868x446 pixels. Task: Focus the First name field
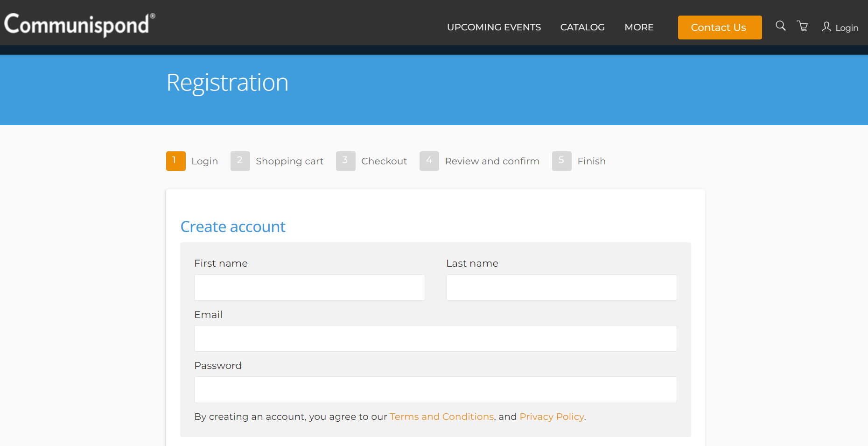click(309, 287)
